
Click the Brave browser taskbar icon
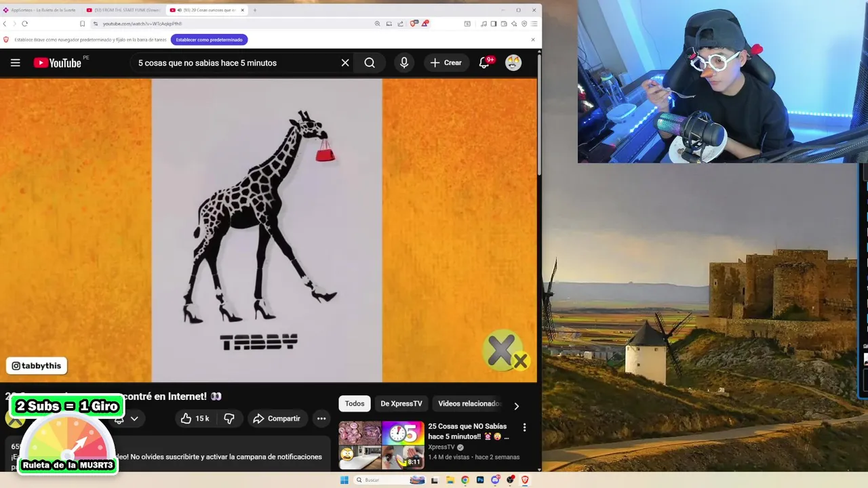[525, 480]
